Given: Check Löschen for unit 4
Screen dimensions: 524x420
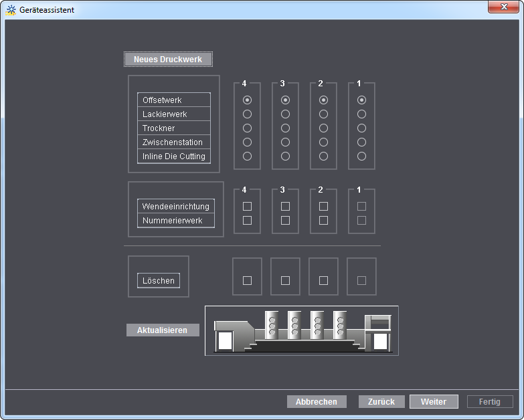Looking at the screenshot, I should (248, 280).
